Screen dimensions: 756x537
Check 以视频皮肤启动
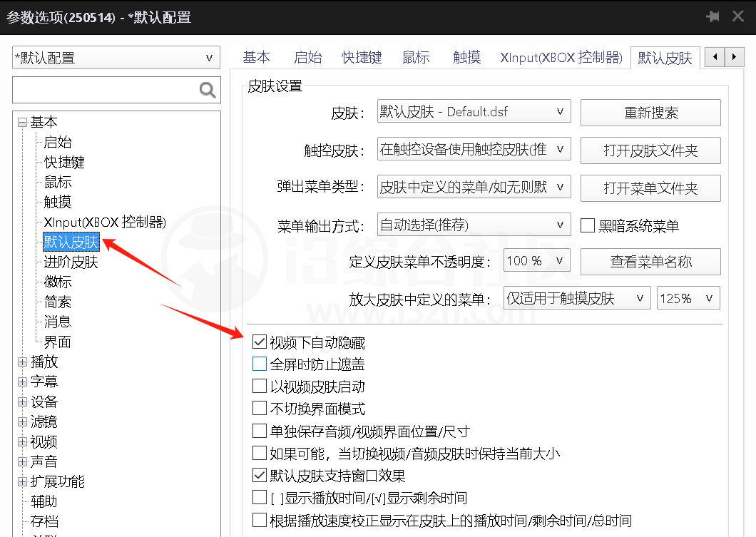(260, 386)
